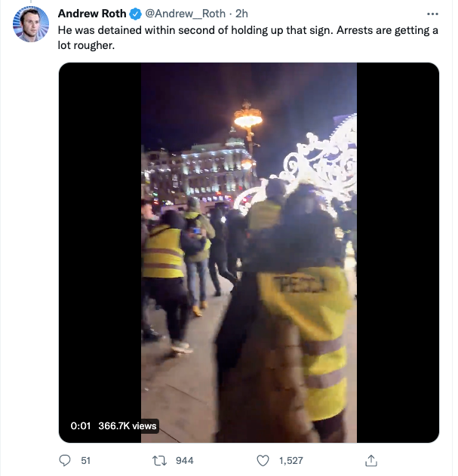Open the more options ellipsis menu
458x476 pixels.
[x=432, y=14]
